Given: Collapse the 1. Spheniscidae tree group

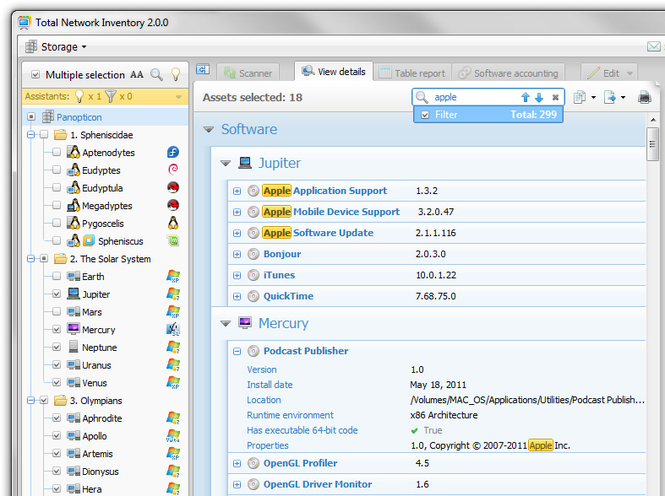Looking at the screenshot, I should [31, 135].
